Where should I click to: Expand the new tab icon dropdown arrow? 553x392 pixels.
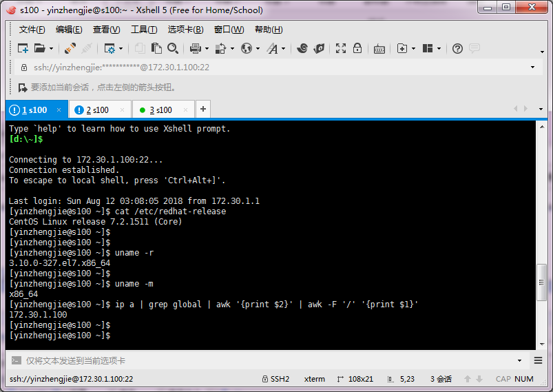[x=413, y=49]
